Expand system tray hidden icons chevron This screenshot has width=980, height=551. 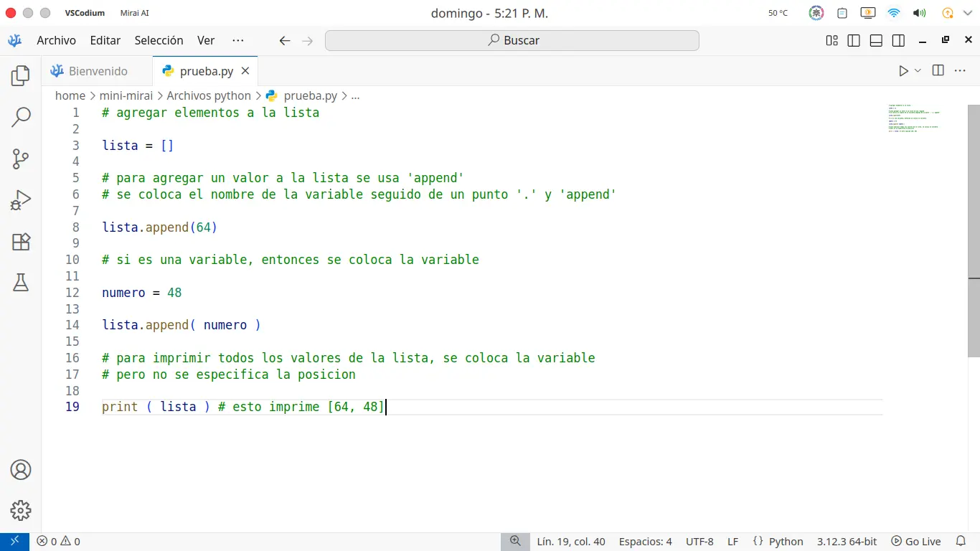966,13
